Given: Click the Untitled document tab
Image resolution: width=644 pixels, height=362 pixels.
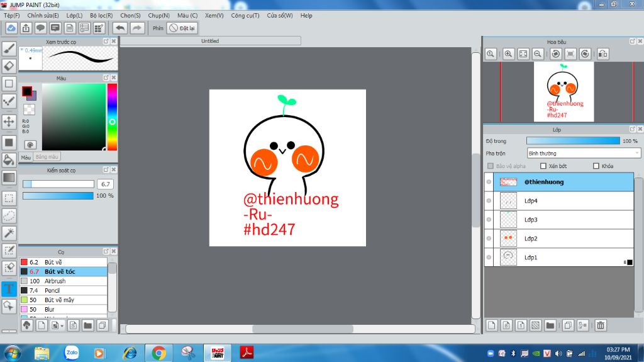Looking at the screenshot, I should coord(210,41).
